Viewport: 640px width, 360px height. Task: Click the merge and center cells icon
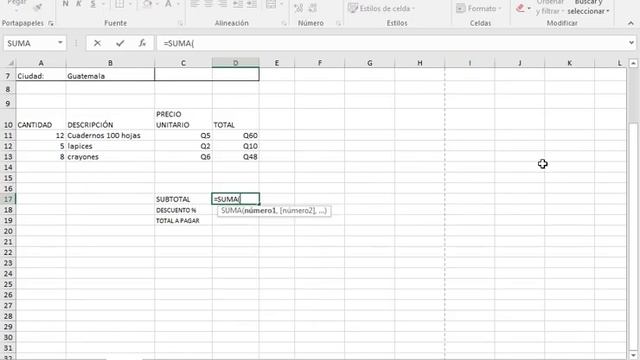pos(271,4)
